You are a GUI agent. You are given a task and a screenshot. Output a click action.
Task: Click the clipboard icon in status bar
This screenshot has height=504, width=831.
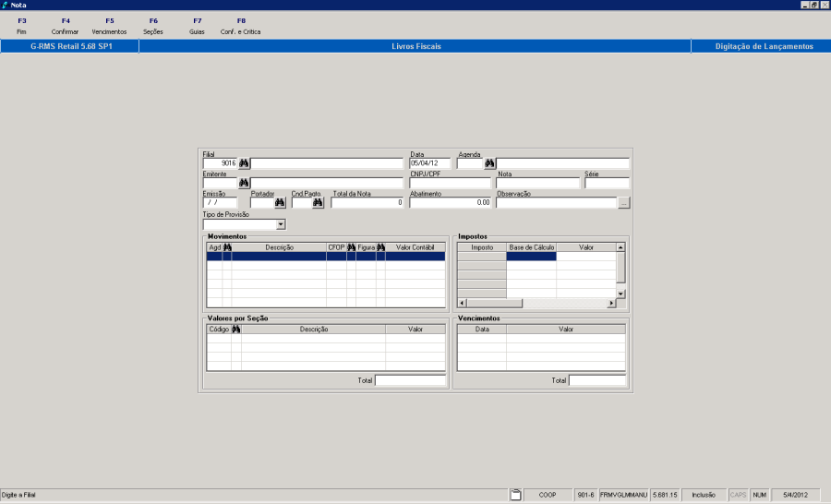(x=515, y=495)
